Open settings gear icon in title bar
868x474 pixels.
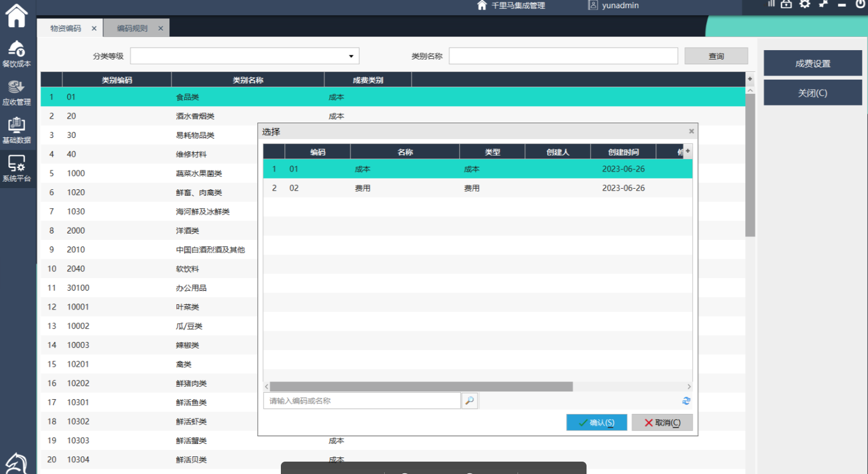pos(804,4)
